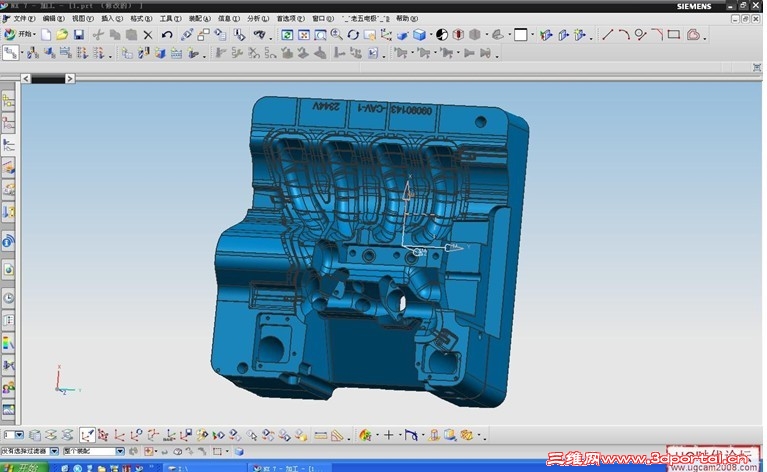Click the Shaded with edges cube icon
Image resolution: width=767 pixels, height=472 pixels.
click(419, 35)
